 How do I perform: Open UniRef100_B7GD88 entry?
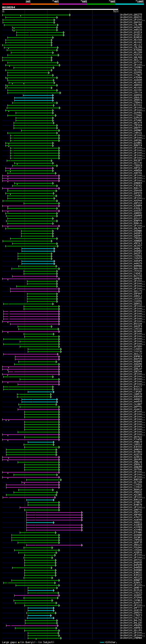click(131, 50)
